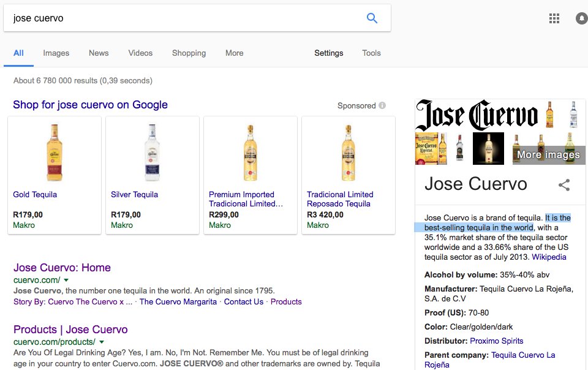Viewport: 588px width, 370px height.
Task: Click the Proof (US): 70-80 row
Action: tap(456, 312)
